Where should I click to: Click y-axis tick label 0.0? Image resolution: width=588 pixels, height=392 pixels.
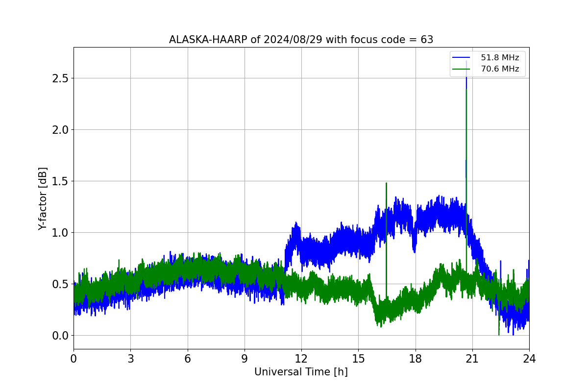click(x=60, y=336)
